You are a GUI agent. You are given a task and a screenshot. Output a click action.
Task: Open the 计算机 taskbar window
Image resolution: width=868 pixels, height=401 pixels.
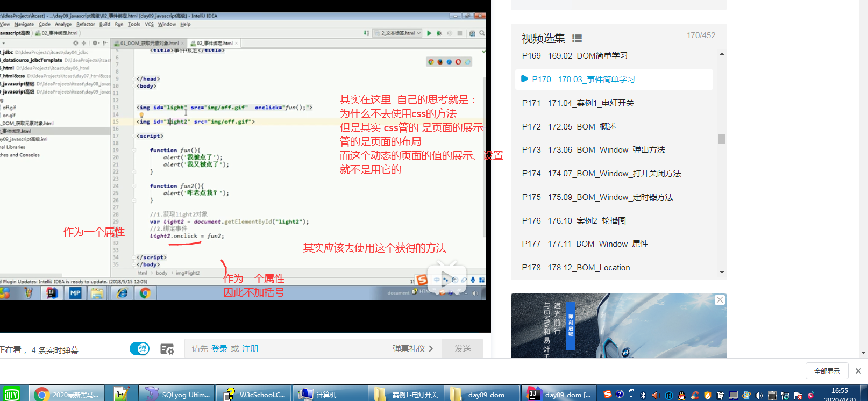331,395
